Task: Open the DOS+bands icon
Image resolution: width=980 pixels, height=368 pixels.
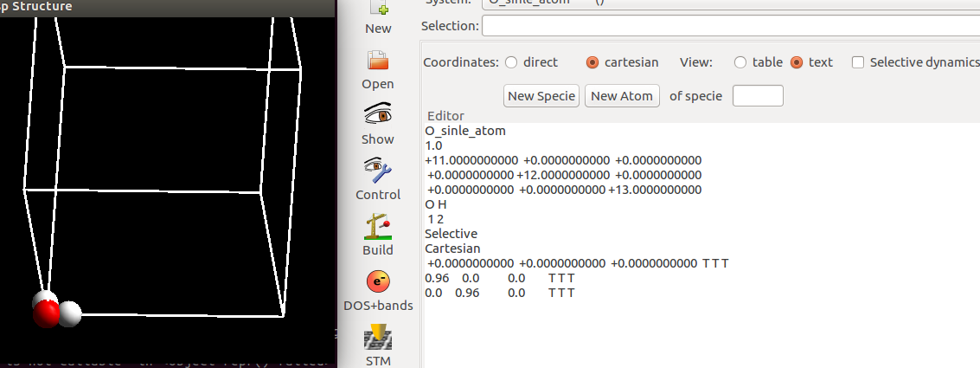Action: pos(378,281)
